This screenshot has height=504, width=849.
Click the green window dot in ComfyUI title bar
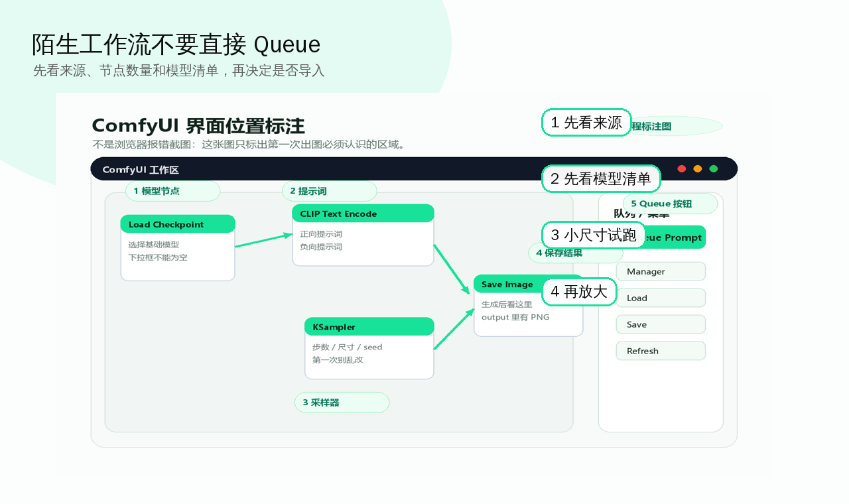pos(714,168)
